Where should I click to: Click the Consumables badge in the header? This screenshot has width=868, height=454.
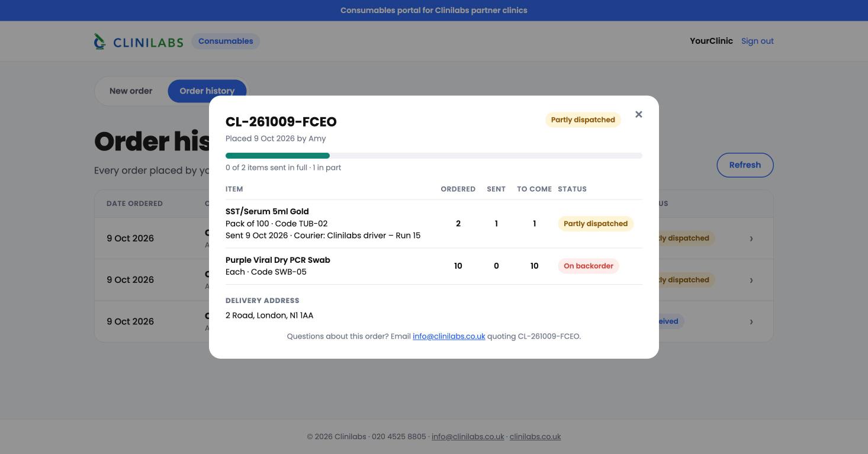click(x=226, y=41)
